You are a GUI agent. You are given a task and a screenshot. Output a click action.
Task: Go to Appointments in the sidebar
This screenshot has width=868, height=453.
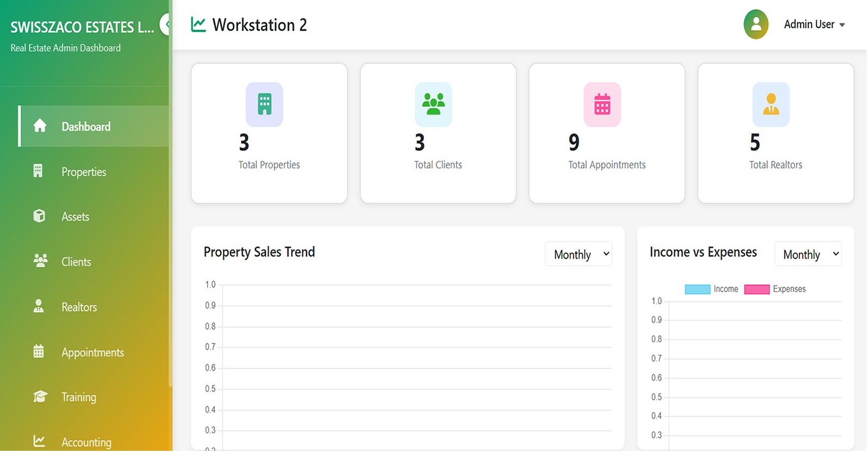tap(92, 353)
